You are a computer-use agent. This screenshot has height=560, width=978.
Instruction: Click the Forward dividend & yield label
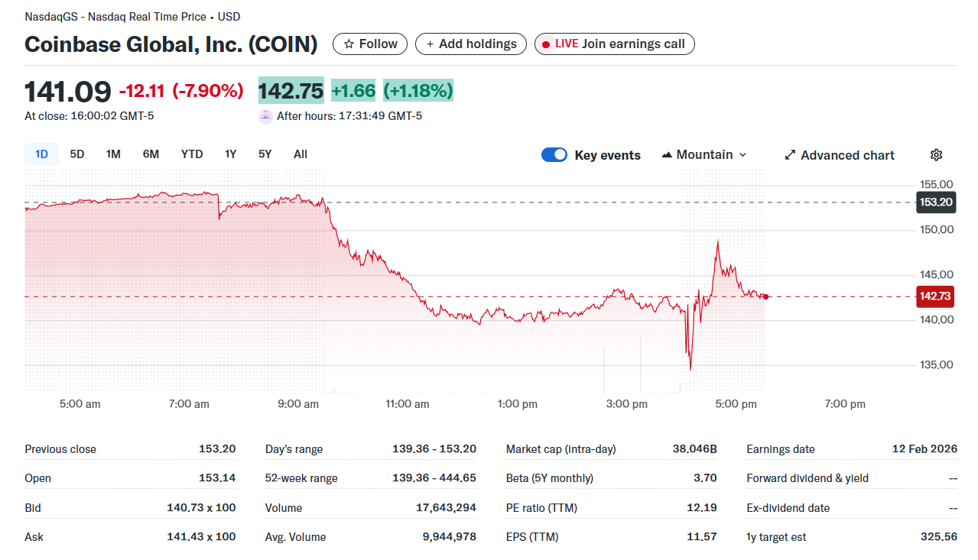click(x=807, y=478)
